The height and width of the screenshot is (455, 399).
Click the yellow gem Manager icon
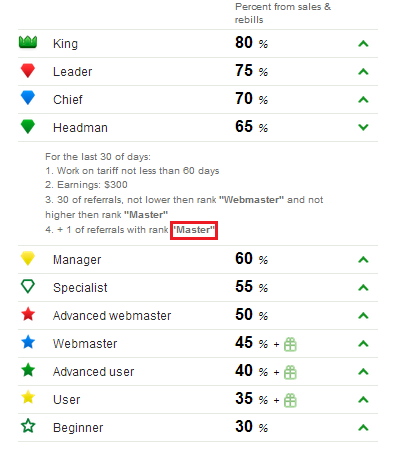[28, 259]
